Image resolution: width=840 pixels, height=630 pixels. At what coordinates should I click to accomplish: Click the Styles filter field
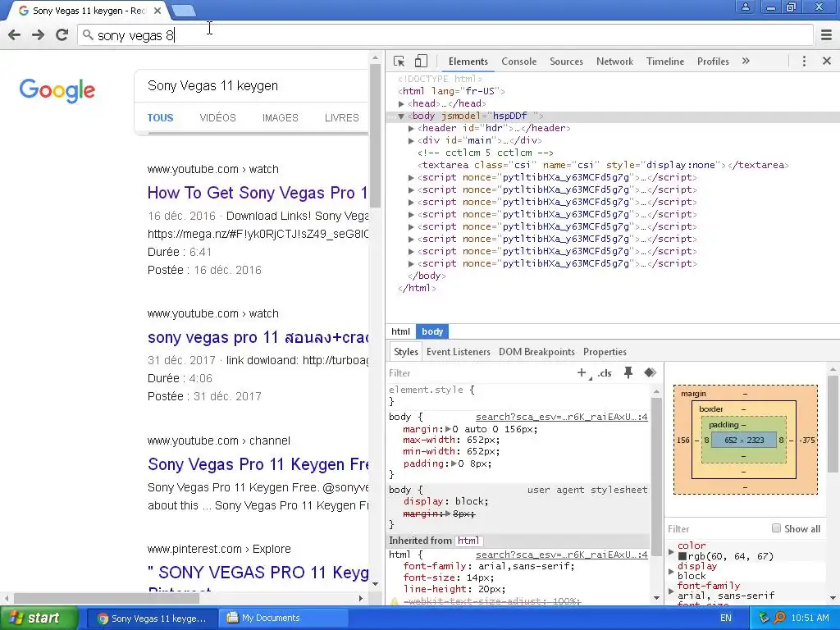coord(479,373)
